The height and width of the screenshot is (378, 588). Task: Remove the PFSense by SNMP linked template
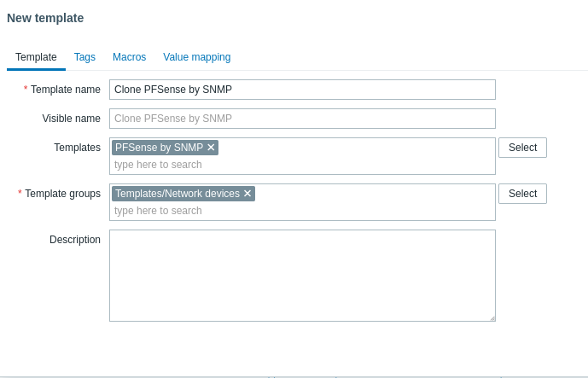coord(211,148)
